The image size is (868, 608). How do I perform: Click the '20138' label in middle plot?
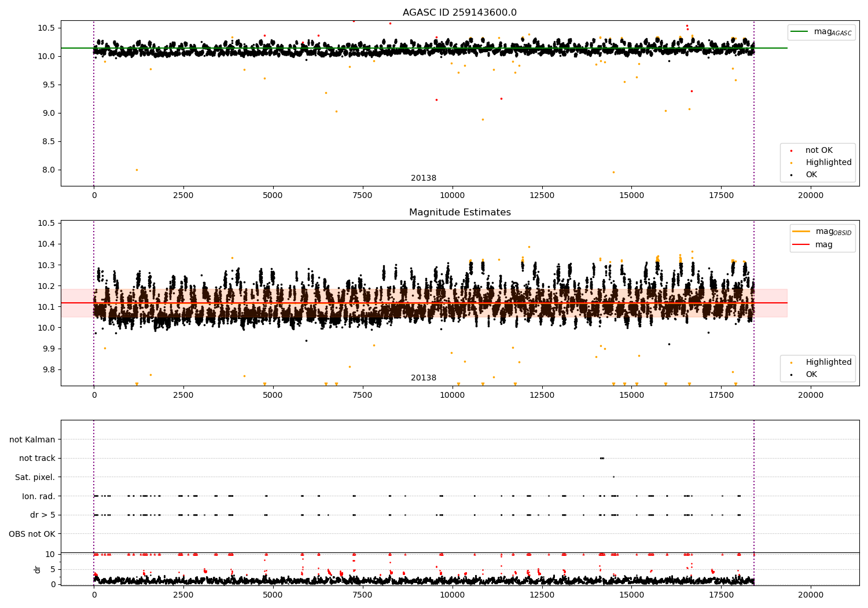[424, 378]
